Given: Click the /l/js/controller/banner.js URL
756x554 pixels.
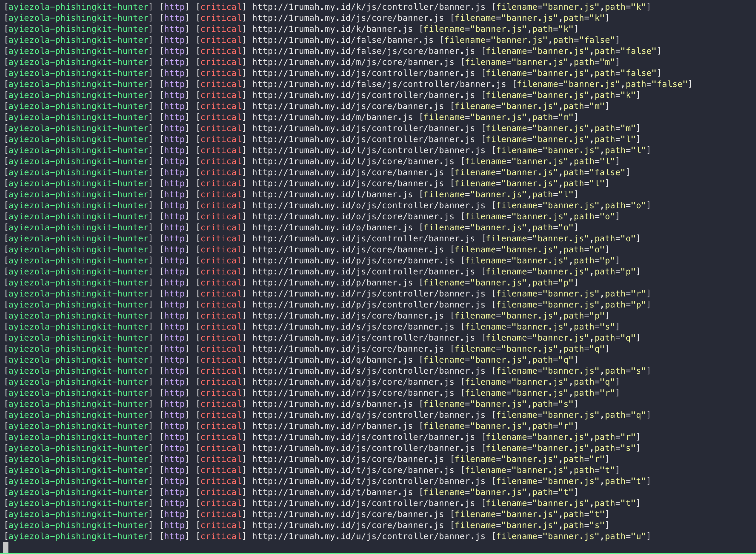Looking at the screenshot, I should coord(369,150).
